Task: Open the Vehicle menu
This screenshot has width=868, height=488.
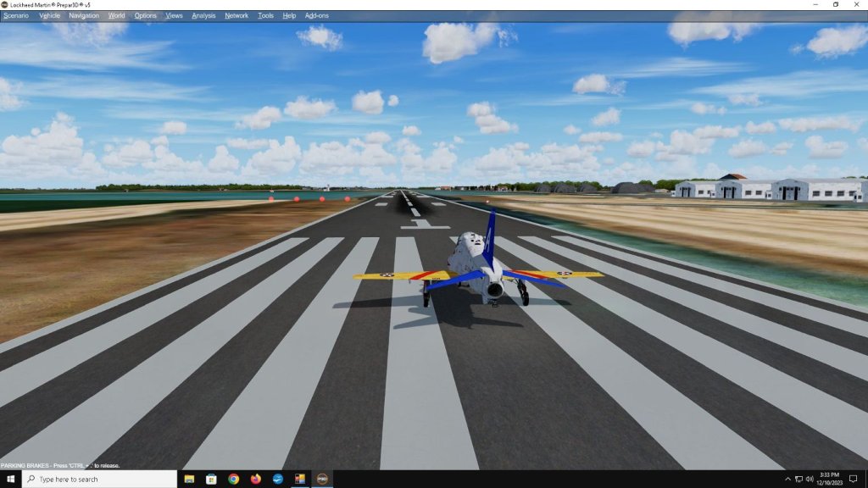Action: coord(50,15)
